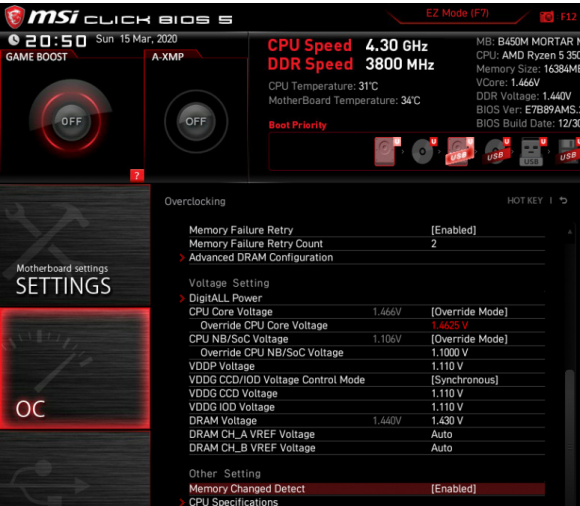
Task: Click the CPU Temperature 31°C reading
Action: (x=323, y=86)
